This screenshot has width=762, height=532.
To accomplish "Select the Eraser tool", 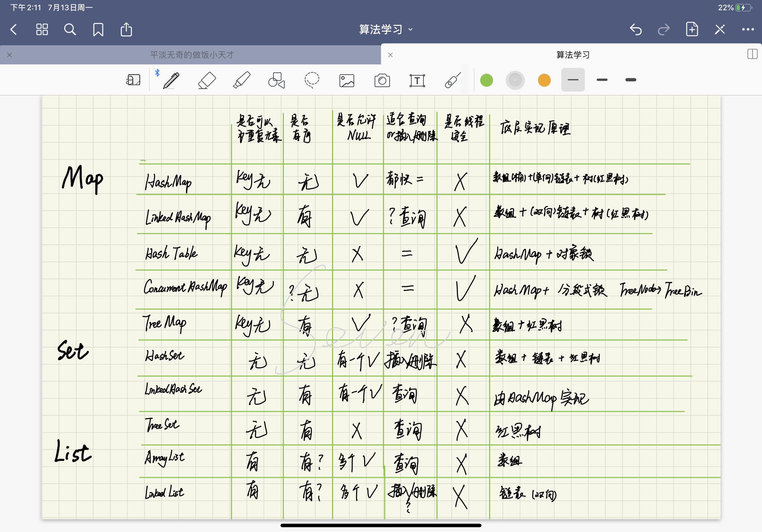I will [x=207, y=80].
